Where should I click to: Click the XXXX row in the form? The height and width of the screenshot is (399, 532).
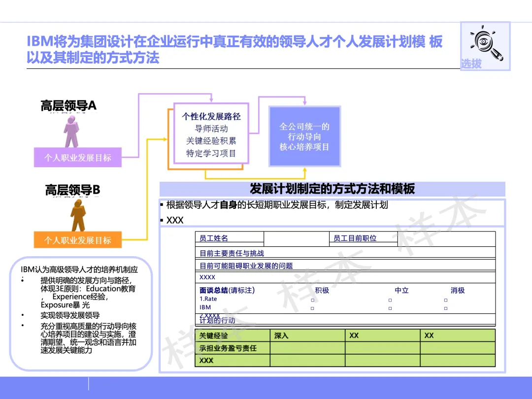coord(345,277)
